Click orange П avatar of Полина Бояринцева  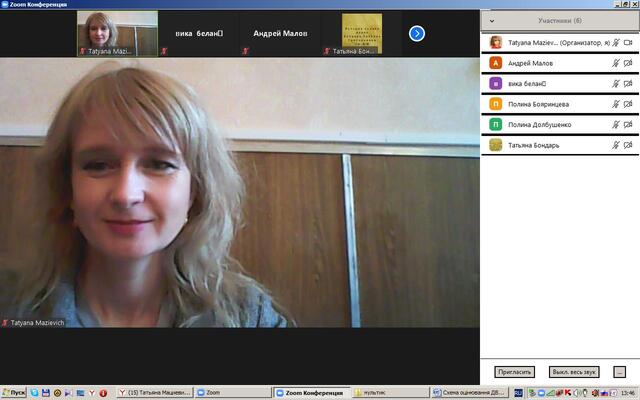[x=496, y=104]
